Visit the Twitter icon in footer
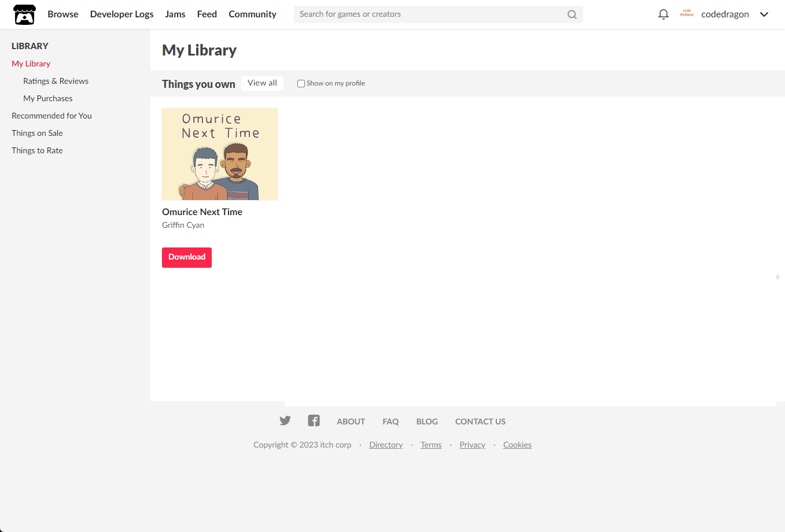Screen dimensions: 785x532 pos(285,420)
